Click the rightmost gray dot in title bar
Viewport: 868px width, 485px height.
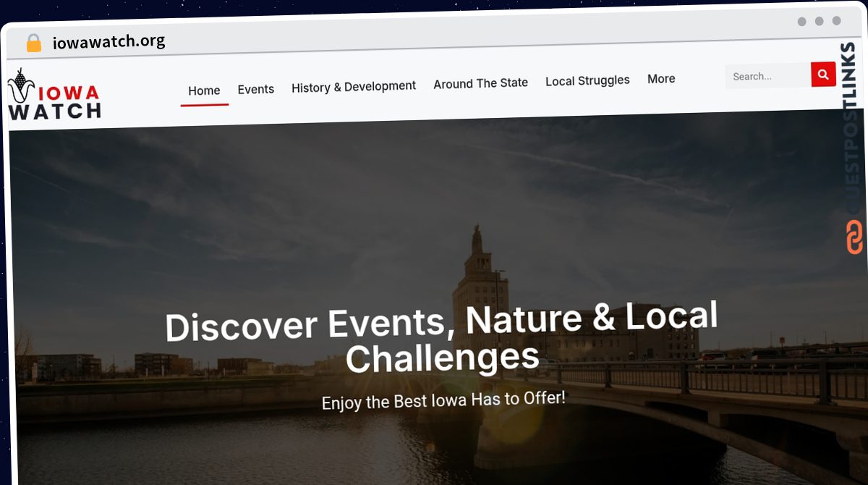836,21
